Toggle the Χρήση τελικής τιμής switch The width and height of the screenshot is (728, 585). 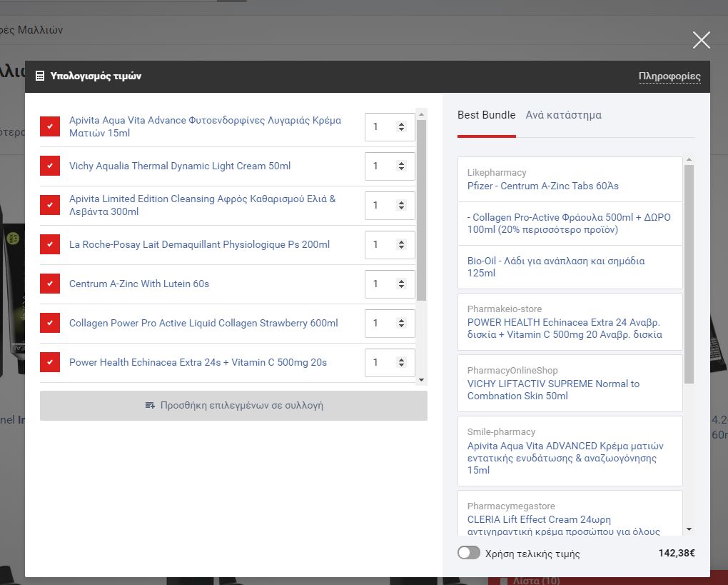click(x=469, y=553)
